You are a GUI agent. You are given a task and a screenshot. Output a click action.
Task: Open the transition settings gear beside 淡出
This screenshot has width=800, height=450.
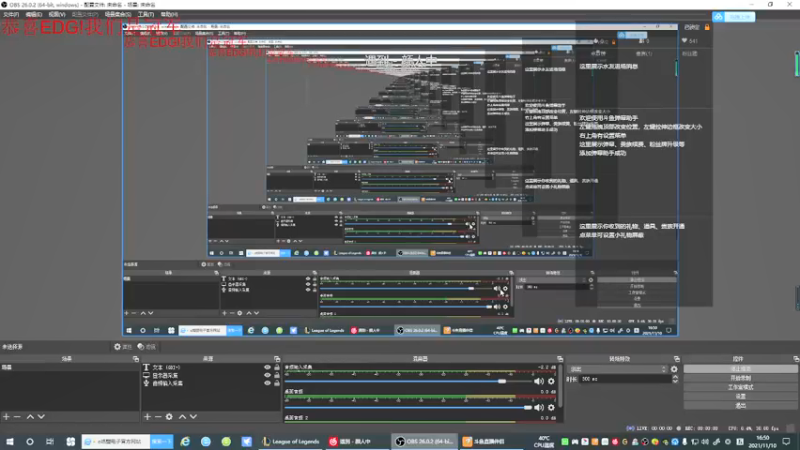674,369
